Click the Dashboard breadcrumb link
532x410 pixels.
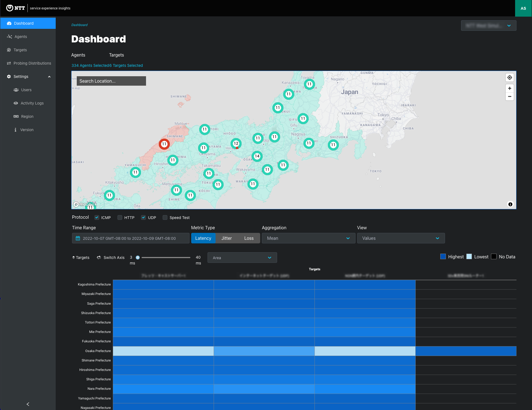point(80,25)
